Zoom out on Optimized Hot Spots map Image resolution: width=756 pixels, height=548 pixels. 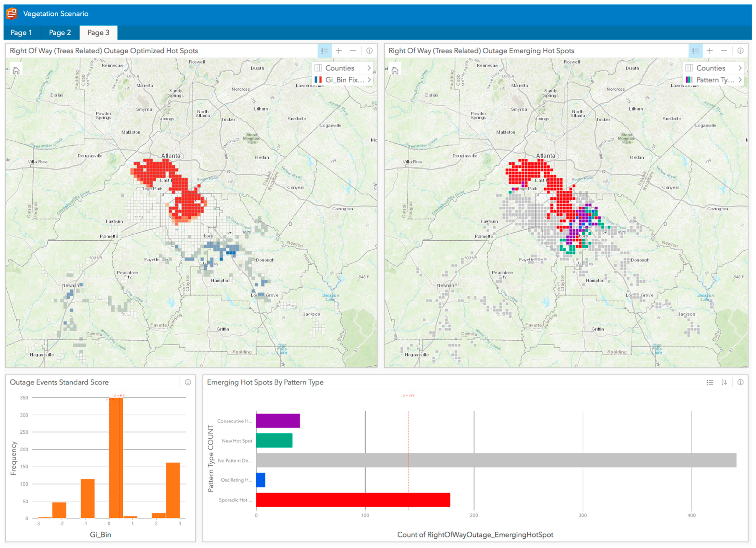tap(353, 51)
